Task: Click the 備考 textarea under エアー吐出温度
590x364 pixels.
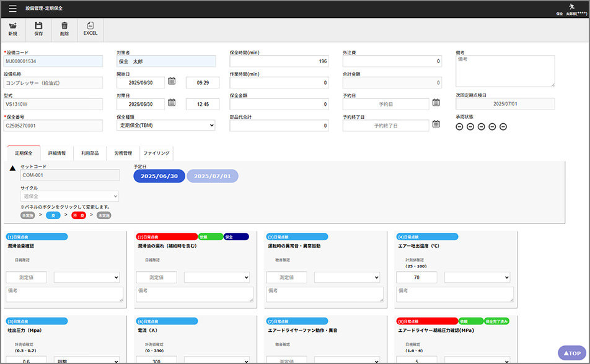Action: pos(455,295)
